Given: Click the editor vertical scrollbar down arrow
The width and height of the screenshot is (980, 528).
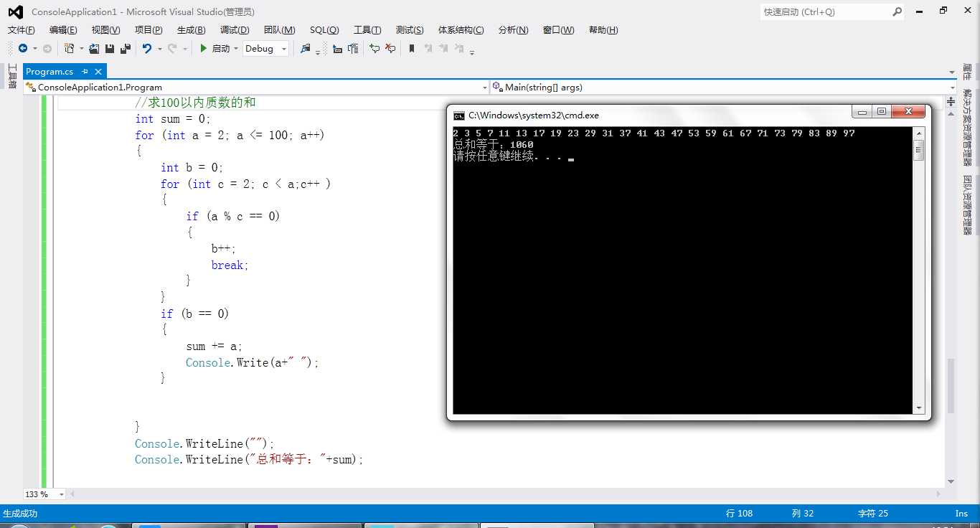Looking at the screenshot, I should coord(951,481).
